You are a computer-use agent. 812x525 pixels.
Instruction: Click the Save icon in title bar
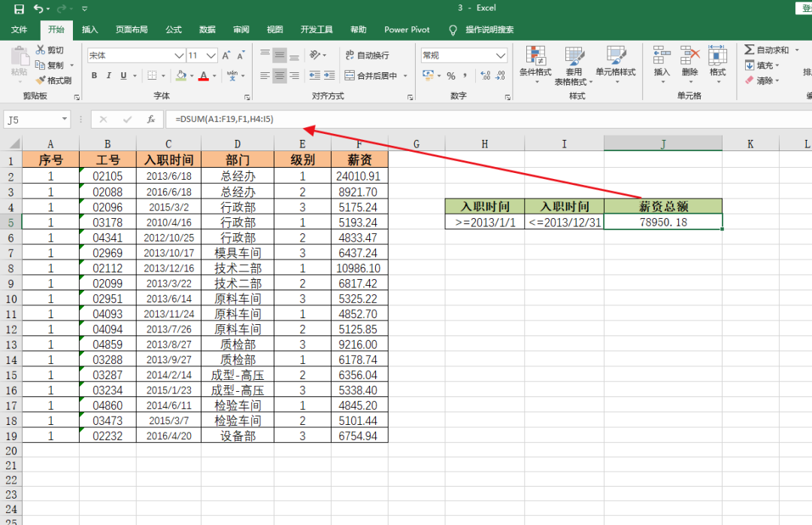[19, 9]
